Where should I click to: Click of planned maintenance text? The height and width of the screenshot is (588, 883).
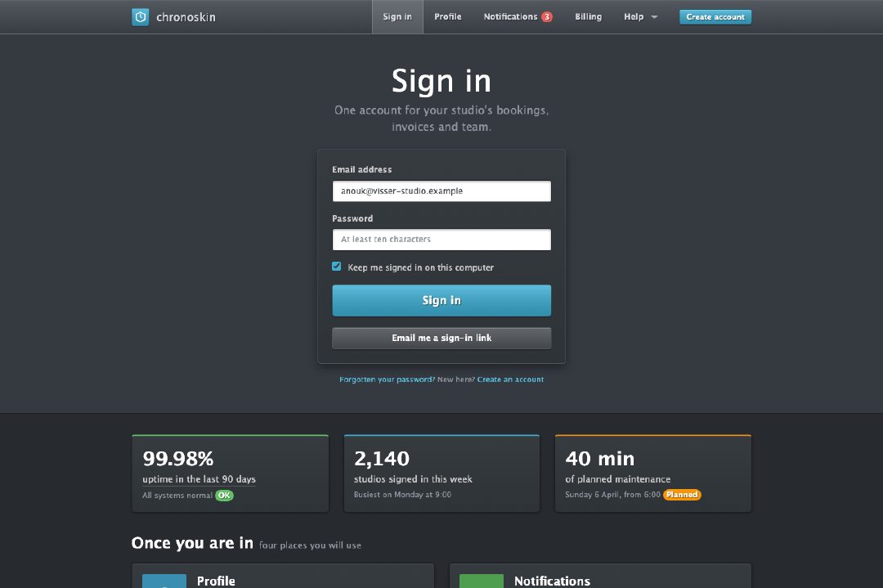coord(618,479)
